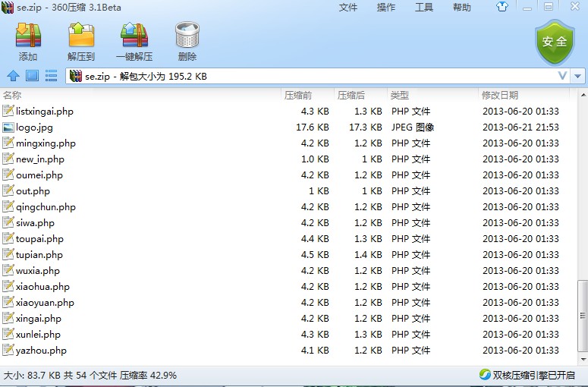Click the 删除 (Delete) trash icon
This screenshot has height=387, width=588.
click(187, 34)
